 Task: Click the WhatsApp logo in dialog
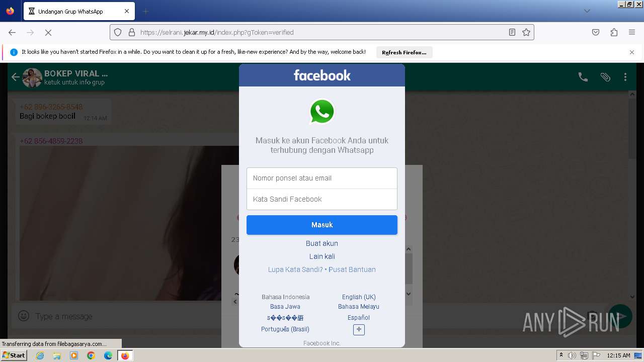[x=322, y=112]
